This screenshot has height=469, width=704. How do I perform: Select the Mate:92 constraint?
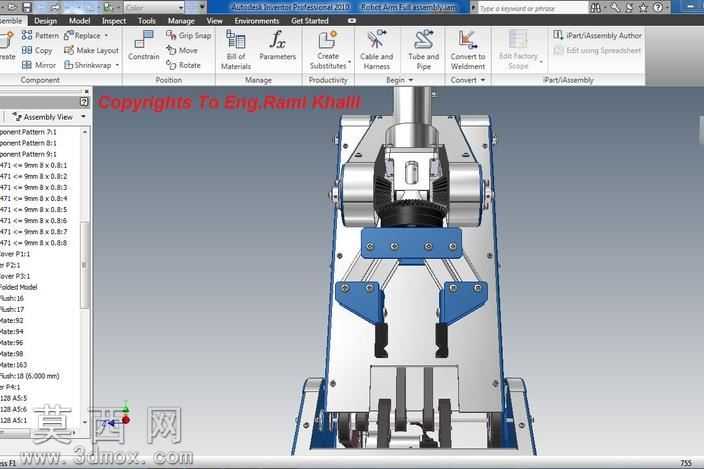click(x=12, y=320)
